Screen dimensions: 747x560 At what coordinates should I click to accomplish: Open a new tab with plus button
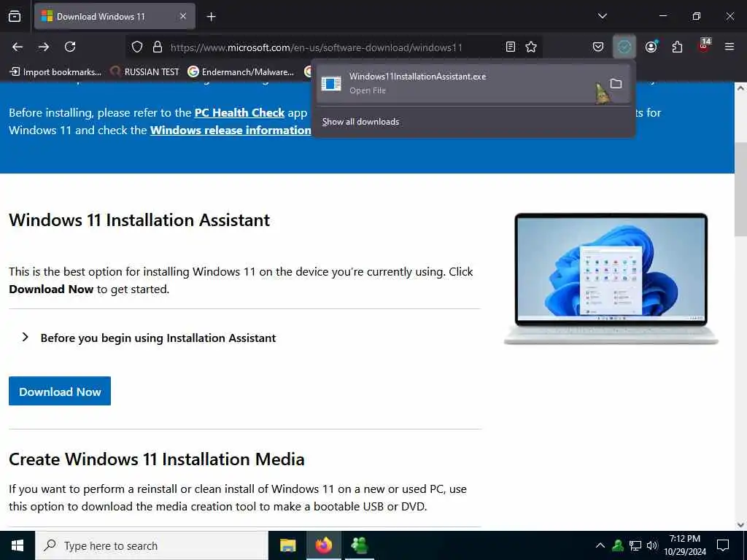tap(211, 17)
